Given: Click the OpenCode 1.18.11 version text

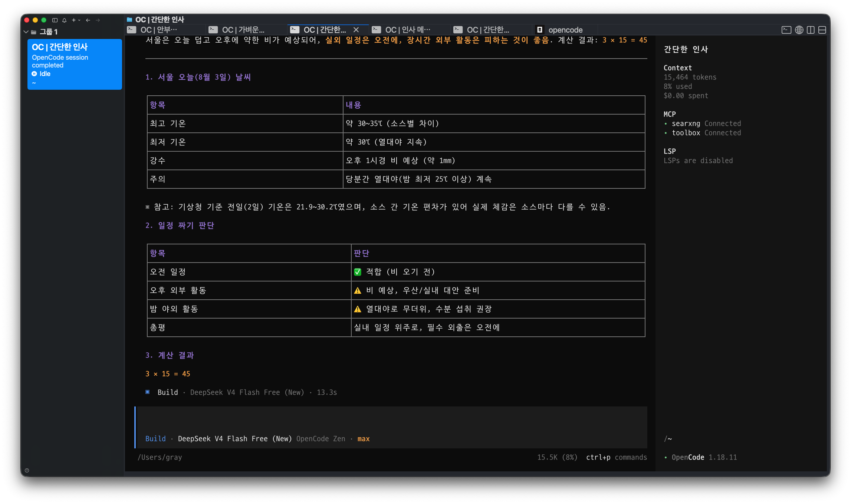Looking at the screenshot, I should 704,457.
